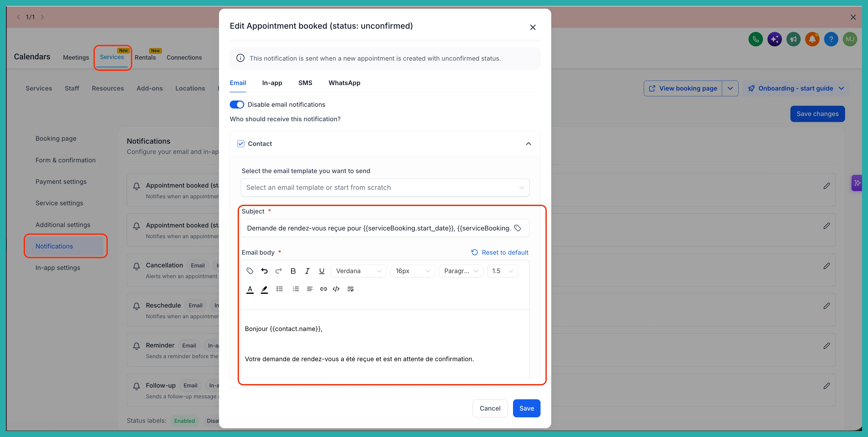Switch to In-app tab
The image size is (868, 437).
(272, 83)
